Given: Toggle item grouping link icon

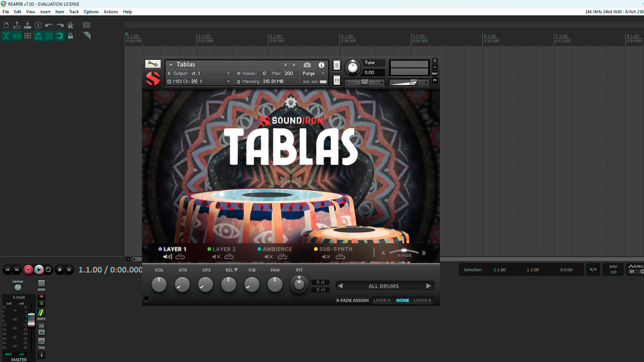Looking at the screenshot, I should (x=17, y=36).
